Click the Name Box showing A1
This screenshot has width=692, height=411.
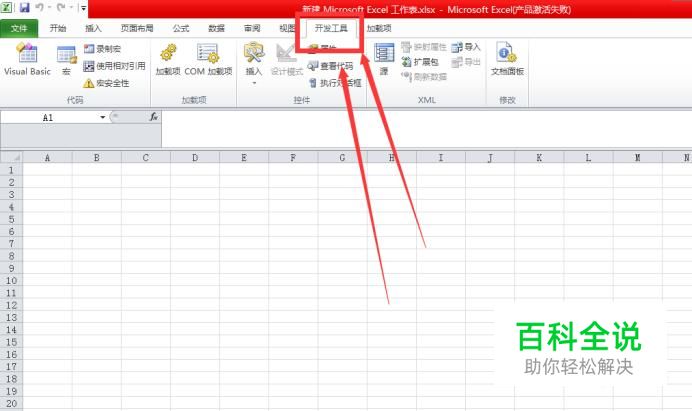[x=49, y=117]
